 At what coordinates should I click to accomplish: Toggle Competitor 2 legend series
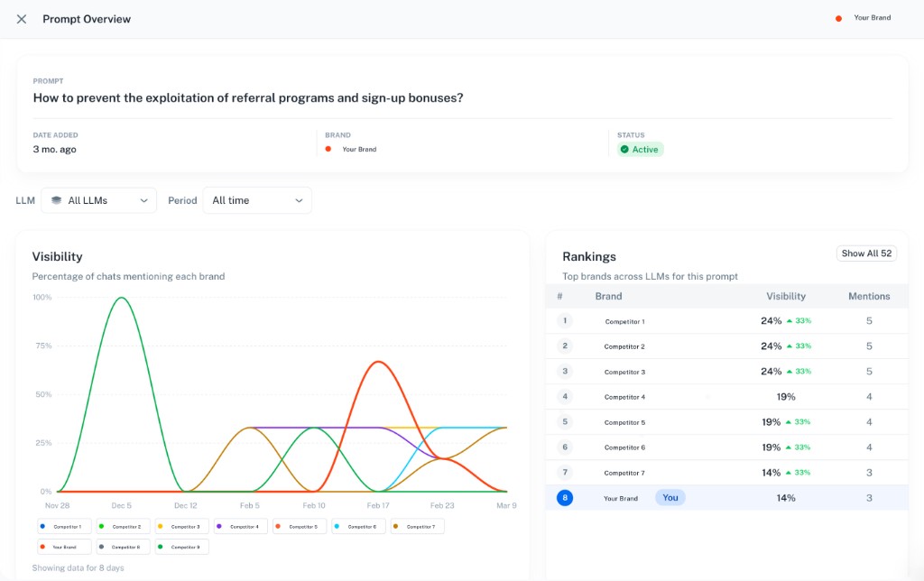tap(121, 526)
